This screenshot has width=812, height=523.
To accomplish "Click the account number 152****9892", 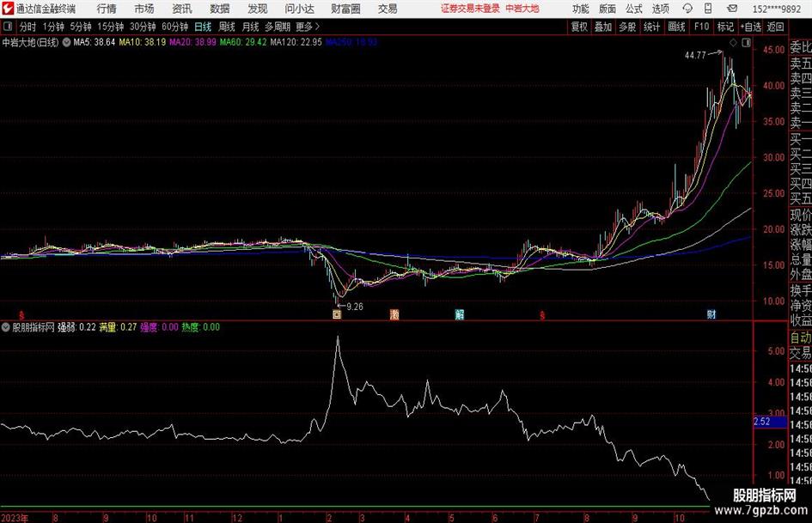I will point(776,9).
